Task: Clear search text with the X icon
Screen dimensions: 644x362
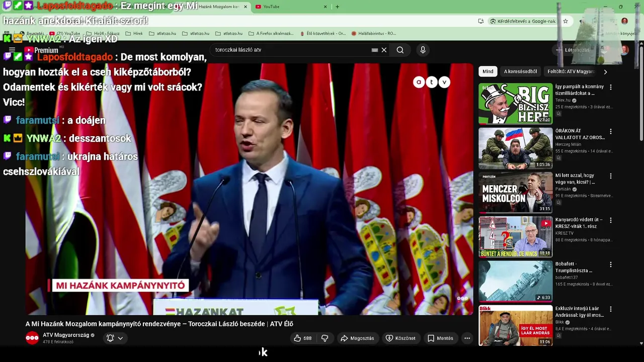Action: [x=384, y=50]
